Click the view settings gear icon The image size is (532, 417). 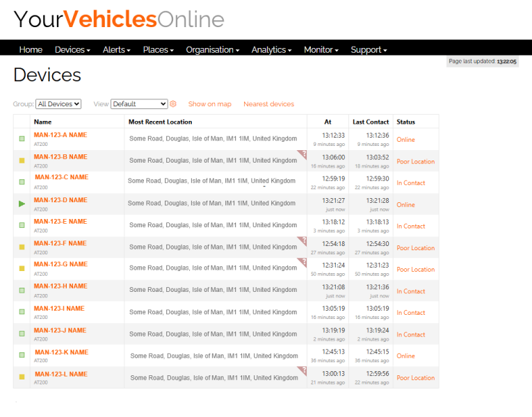tap(173, 104)
